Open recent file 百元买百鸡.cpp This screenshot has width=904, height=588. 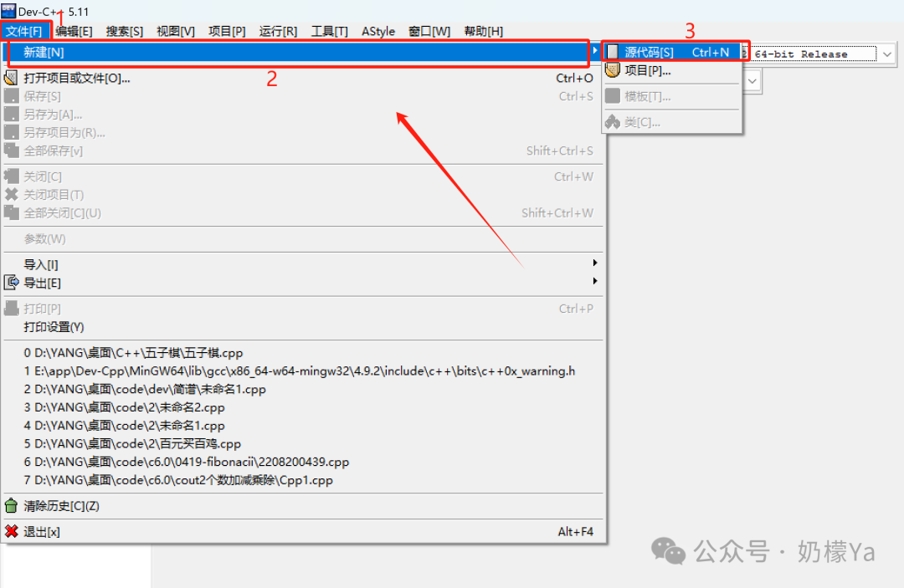(x=303, y=444)
